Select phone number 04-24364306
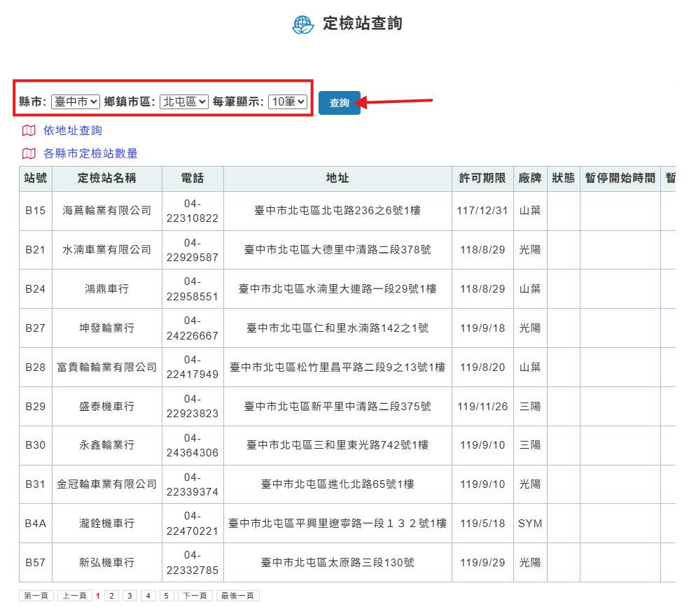 (193, 445)
